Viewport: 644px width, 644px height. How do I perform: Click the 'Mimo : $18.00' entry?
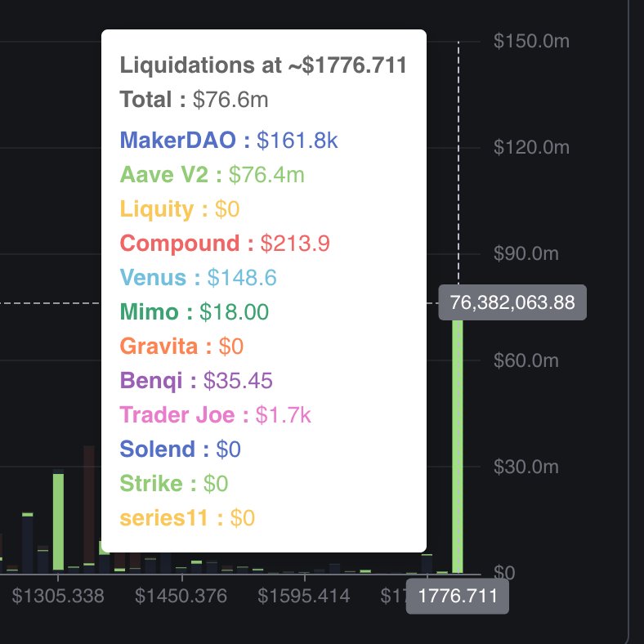click(x=195, y=311)
